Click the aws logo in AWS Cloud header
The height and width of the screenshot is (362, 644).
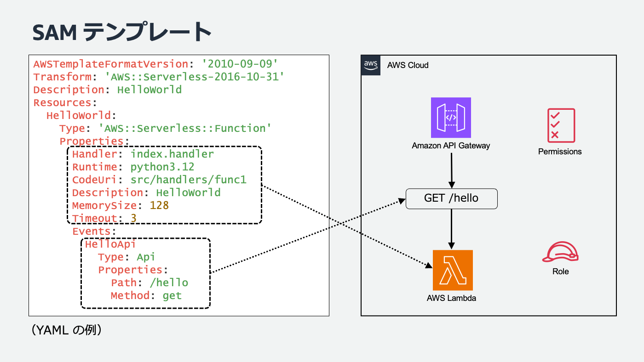pos(370,65)
